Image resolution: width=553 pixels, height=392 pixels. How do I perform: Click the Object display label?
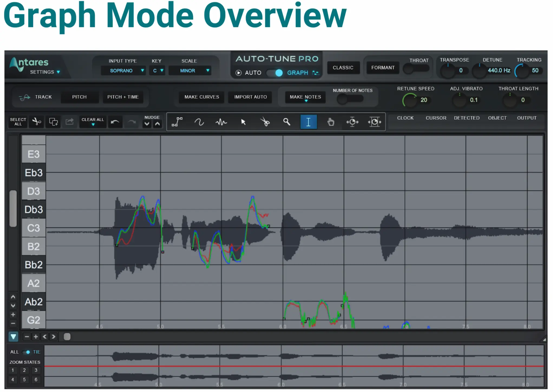tap(497, 118)
